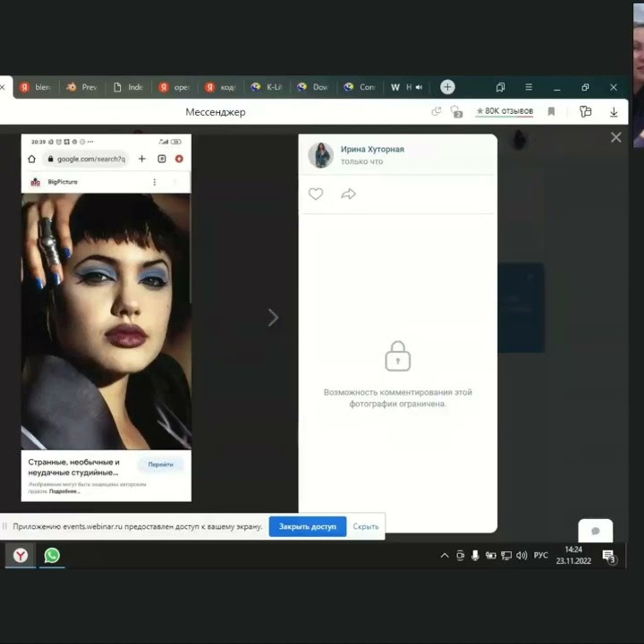Open Yandex Browser from the taskbar
Image resolution: width=644 pixels, height=644 pixels.
21,555
